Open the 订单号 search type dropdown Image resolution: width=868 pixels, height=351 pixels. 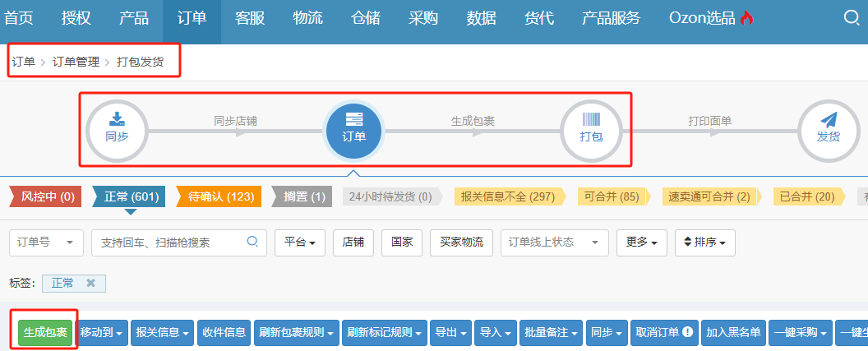tap(47, 242)
